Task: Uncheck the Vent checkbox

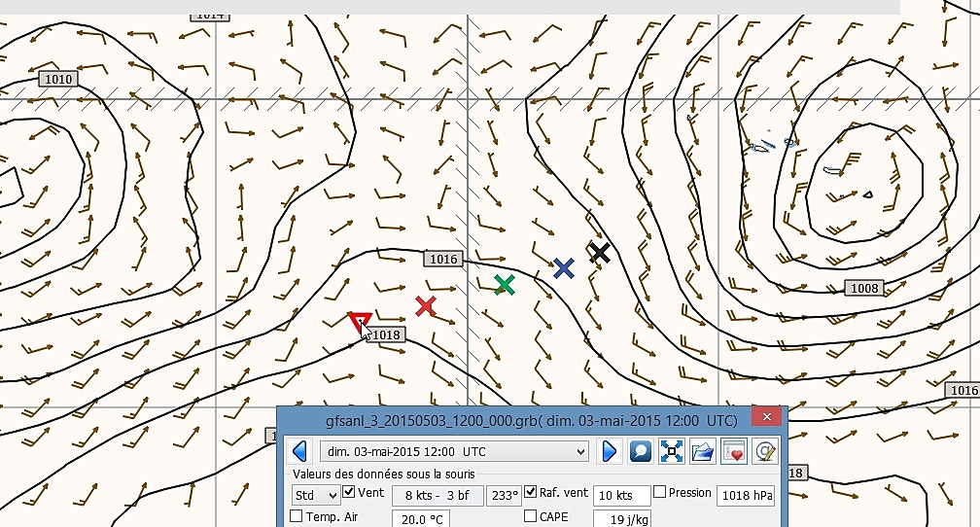Action: (349, 492)
